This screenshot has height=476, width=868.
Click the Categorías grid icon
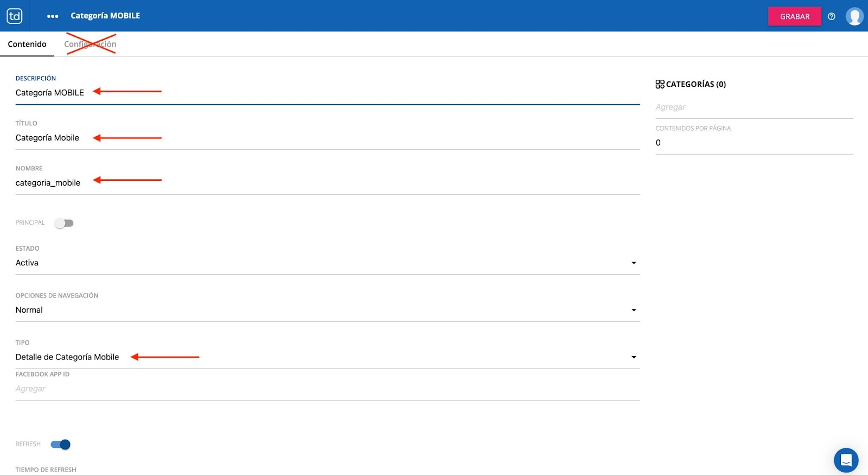[x=660, y=84]
